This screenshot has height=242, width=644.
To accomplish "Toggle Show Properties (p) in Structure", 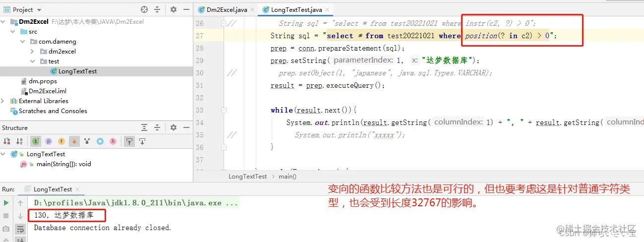I will click(x=49, y=141).
